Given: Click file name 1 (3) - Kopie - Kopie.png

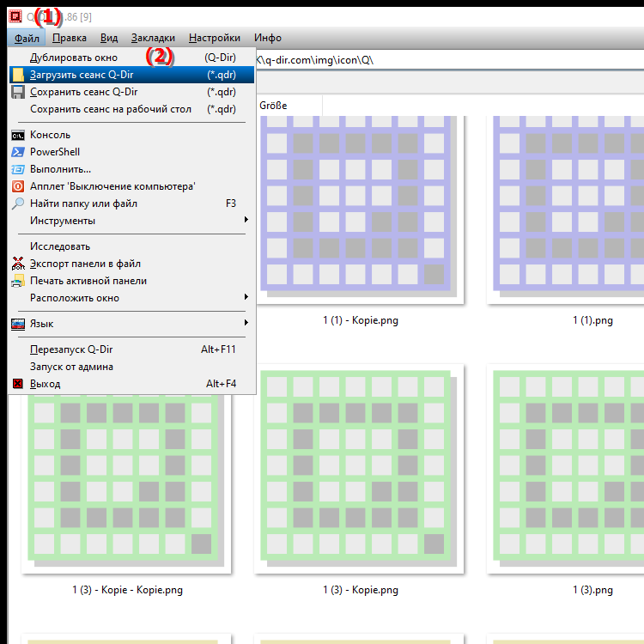Looking at the screenshot, I should tap(128, 590).
